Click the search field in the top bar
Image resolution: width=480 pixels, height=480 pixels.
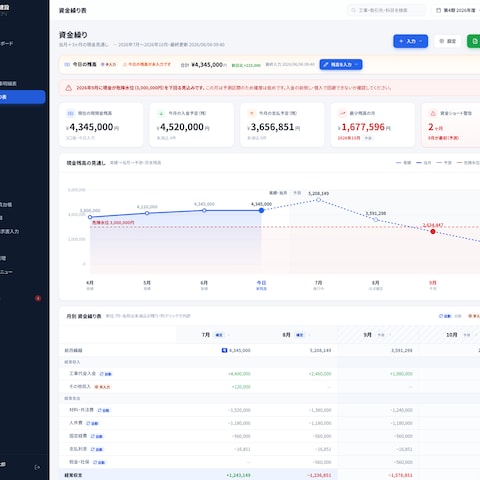pyautogui.click(x=386, y=10)
